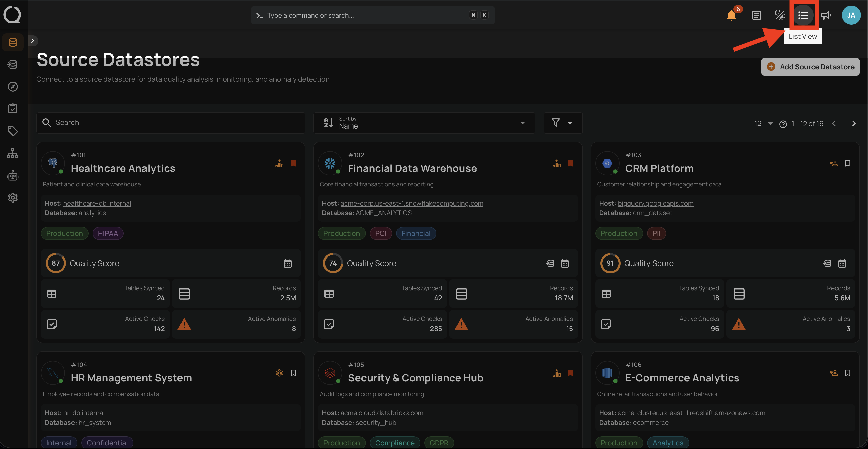The width and height of the screenshot is (868, 449).
Task: Click the Financial tag
Action: [416, 233]
